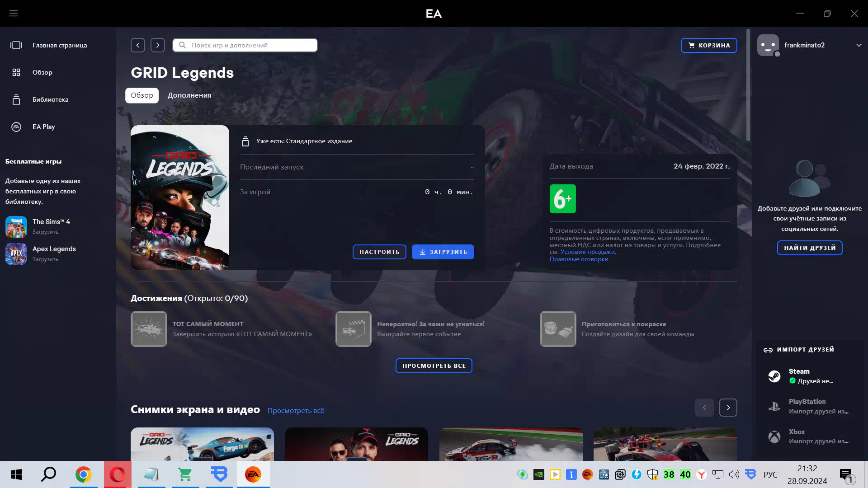Open the green shopping cart taskbar app

pos(185,474)
